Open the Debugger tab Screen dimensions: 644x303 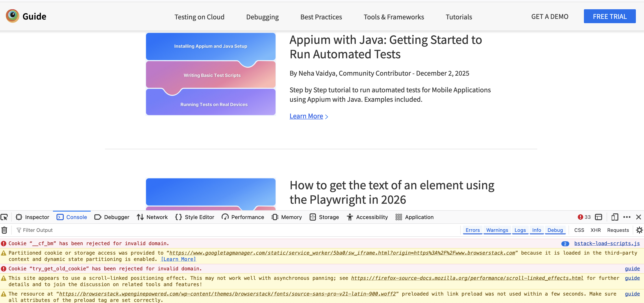pos(111,217)
